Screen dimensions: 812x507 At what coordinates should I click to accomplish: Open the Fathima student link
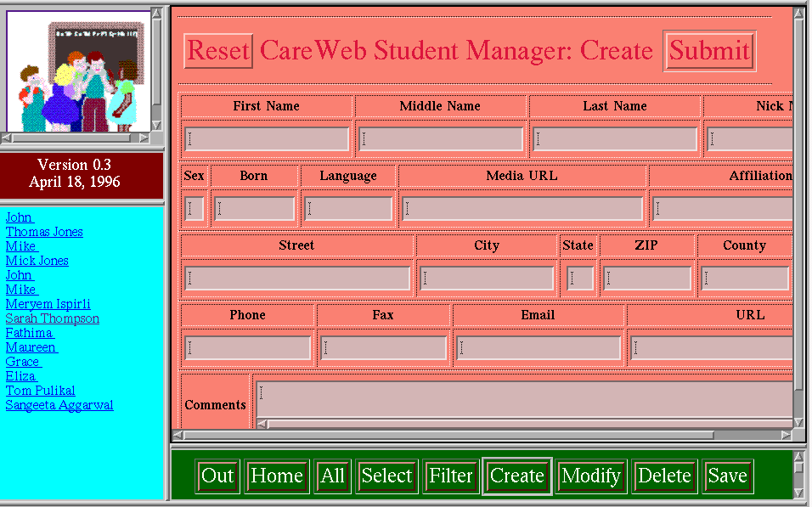(x=29, y=333)
